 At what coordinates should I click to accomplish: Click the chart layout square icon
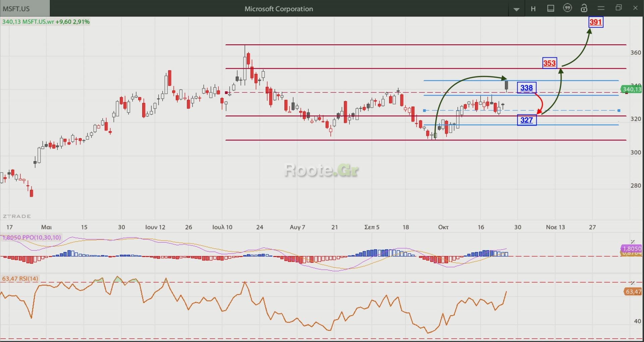point(550,8)
